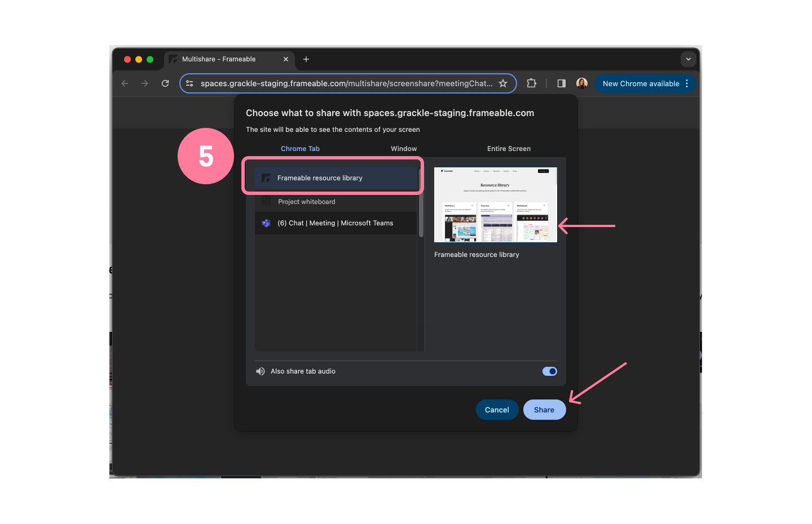The image size is (812, 524).
Task: Bookmark this page via the star icon
Action: coord(503,83)
